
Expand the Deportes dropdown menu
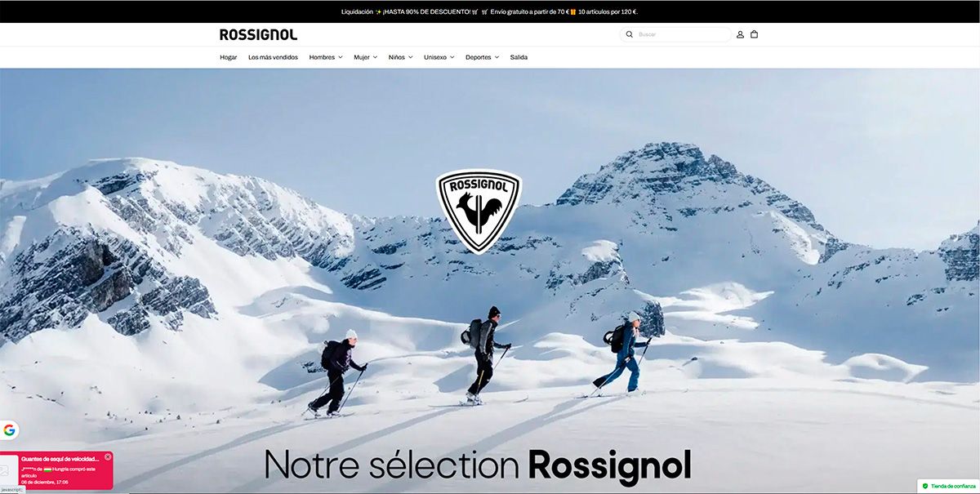tap(482, 57)
